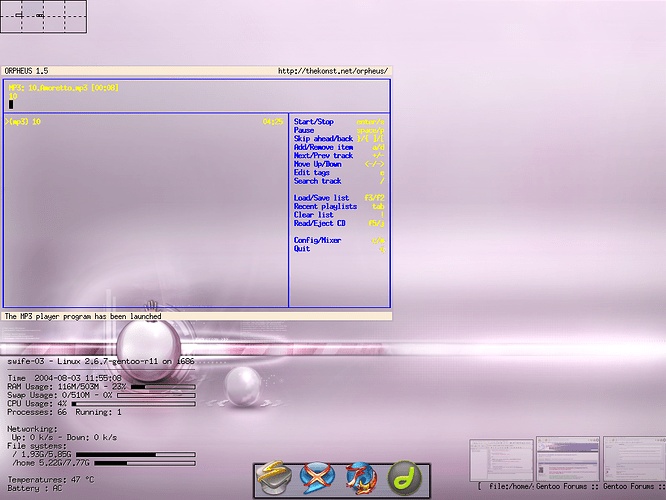This screenshot has height=500, width=666.
Task: Click Quit in the Orpheus command list
Action: point(302,249)
